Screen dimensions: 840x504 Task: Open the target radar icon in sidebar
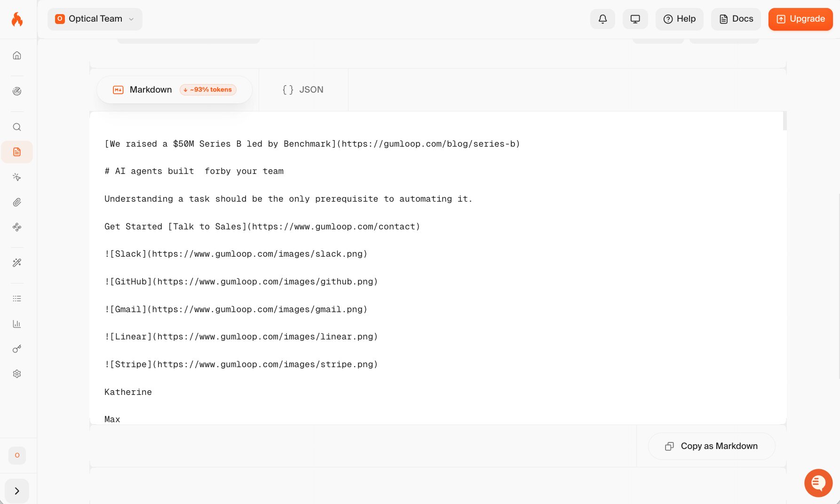tap(17, 91)
